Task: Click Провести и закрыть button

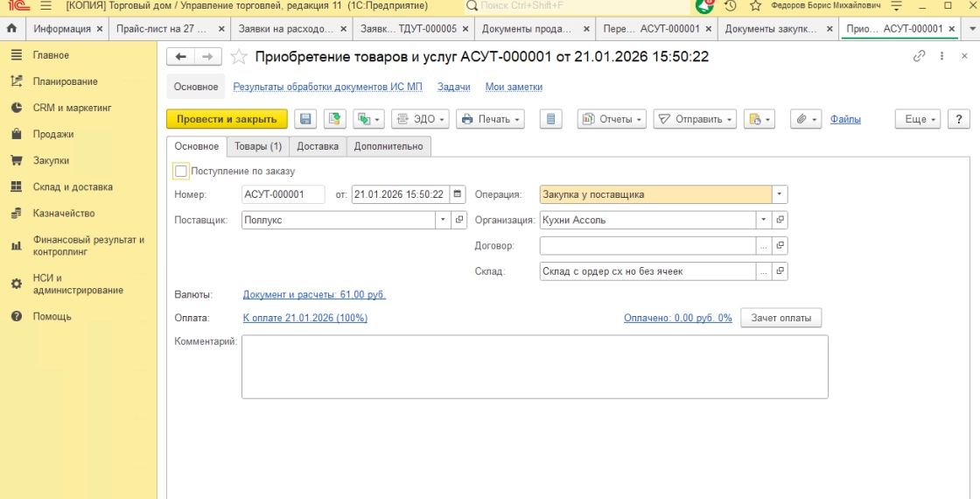Action: click(x=227, y=119)
